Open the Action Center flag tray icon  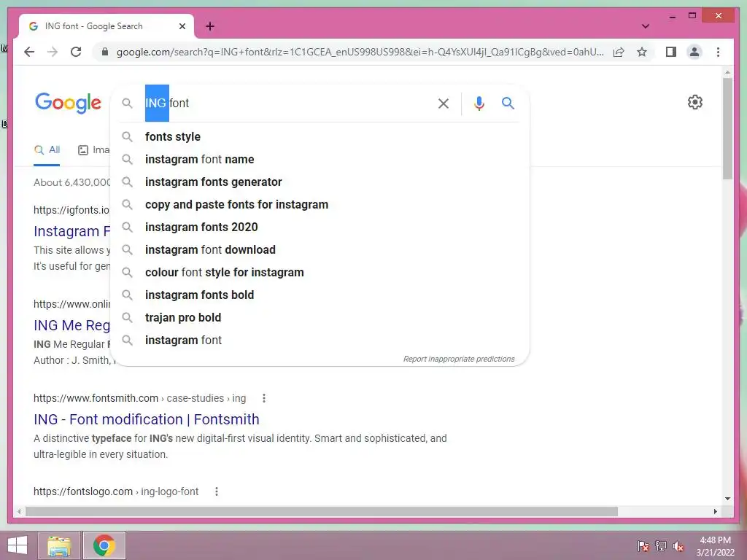coord(643,546)
